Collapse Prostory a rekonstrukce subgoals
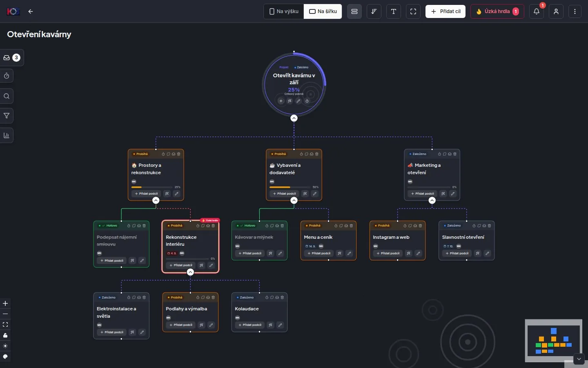 click(x=156, y=200)
